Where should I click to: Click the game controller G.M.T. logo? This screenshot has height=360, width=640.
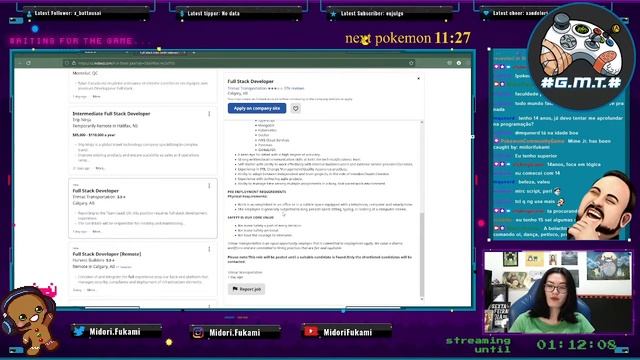581,57
